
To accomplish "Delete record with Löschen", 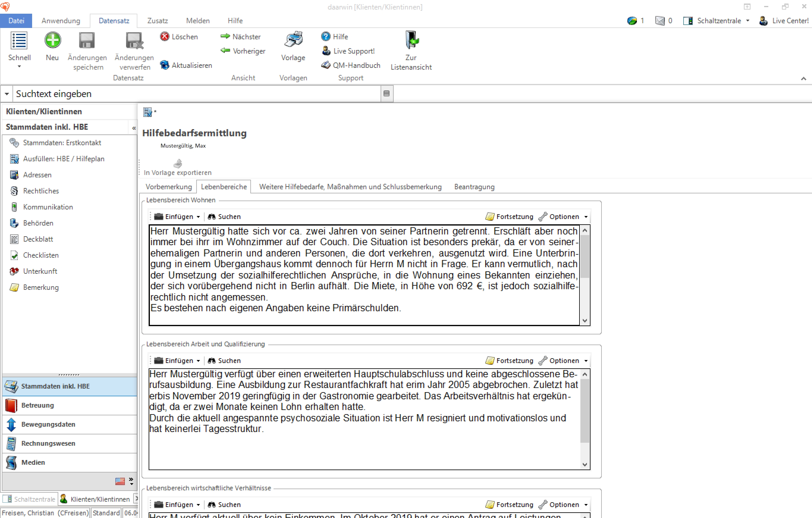I will tap(179, 36).
